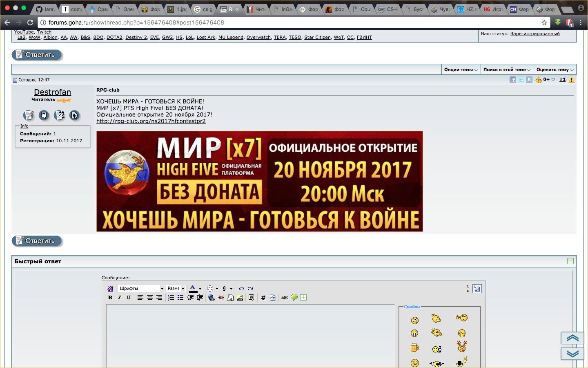Viewport: 588px width, 368px height.
Task: Expand the Опции темы dropdown
Action: (461, 70)
